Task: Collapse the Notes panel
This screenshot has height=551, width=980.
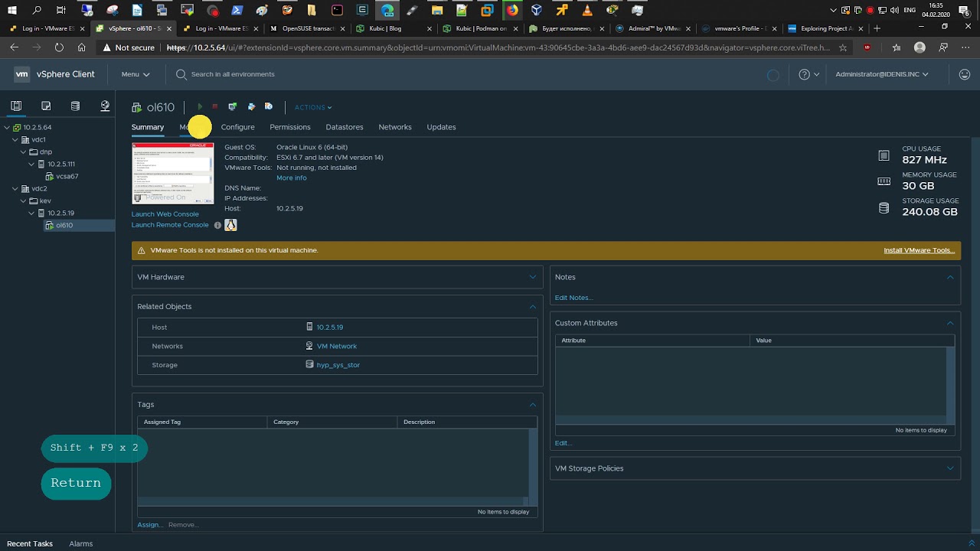Action: pyautogui.click(x=950, y=277)
